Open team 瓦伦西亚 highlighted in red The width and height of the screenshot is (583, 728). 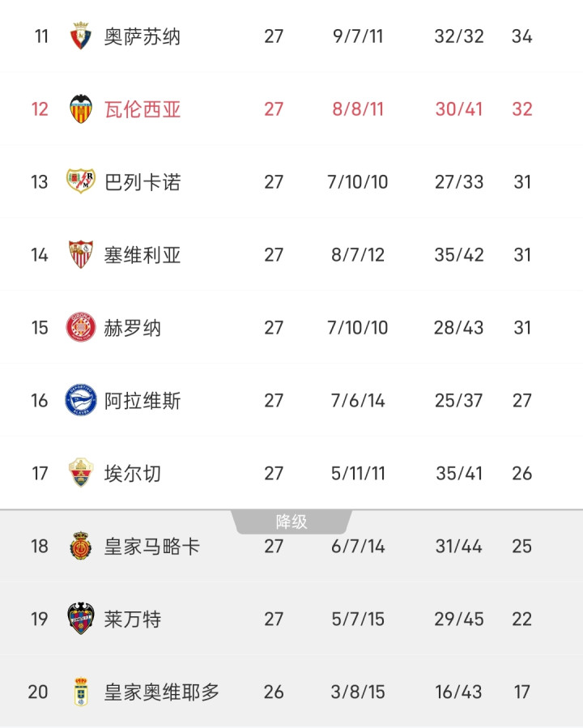(143, 109)
